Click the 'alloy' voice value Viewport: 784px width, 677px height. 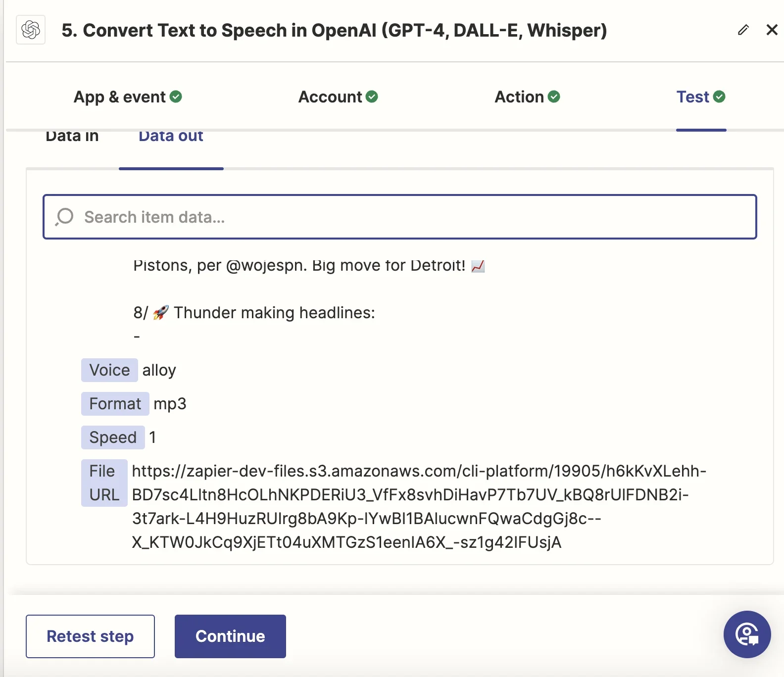(159, 370)
